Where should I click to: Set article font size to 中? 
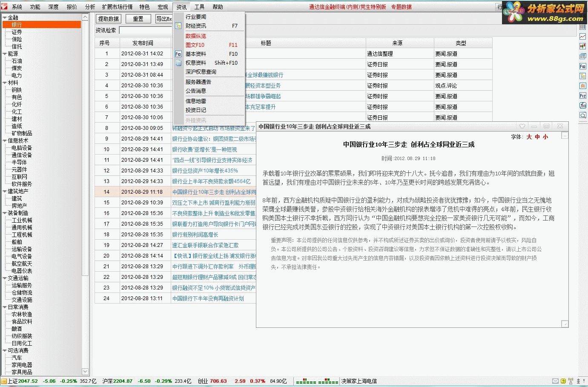pos(537,137)
